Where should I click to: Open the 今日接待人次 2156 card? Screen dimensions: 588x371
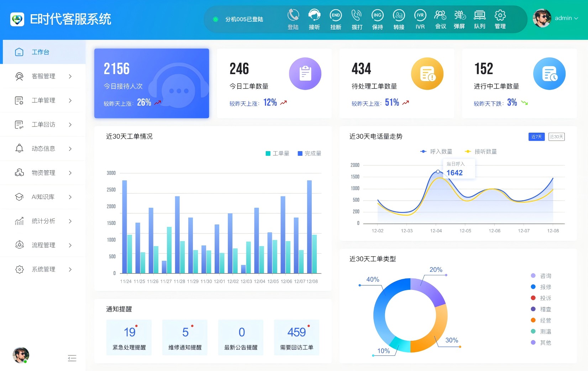(152, 83)
